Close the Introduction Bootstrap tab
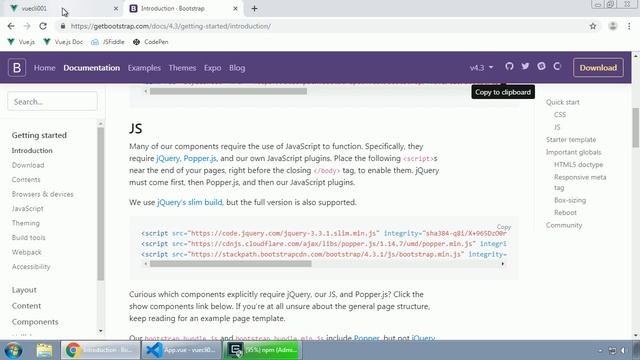 [235, 8]
